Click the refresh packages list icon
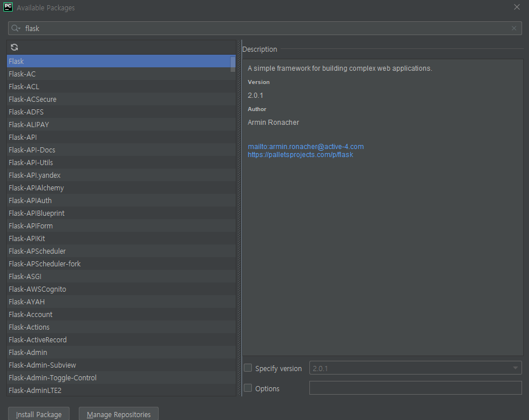 coord(14,47)
